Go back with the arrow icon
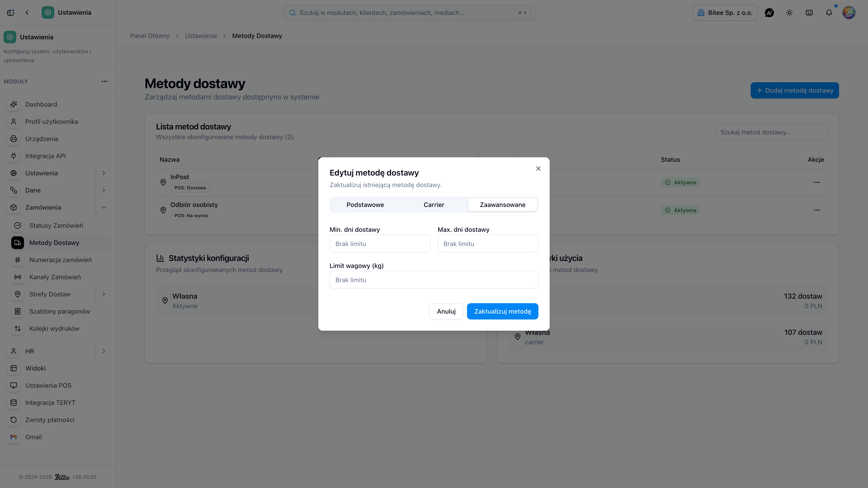The image size is (868, 488). point(27,12)
